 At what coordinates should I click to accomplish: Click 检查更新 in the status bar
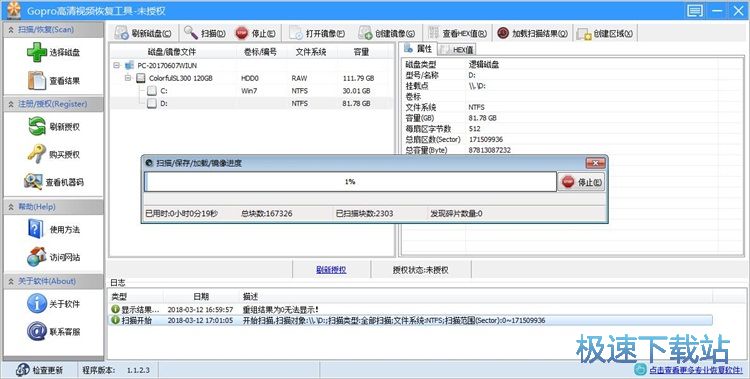click(x=40, y=370)
